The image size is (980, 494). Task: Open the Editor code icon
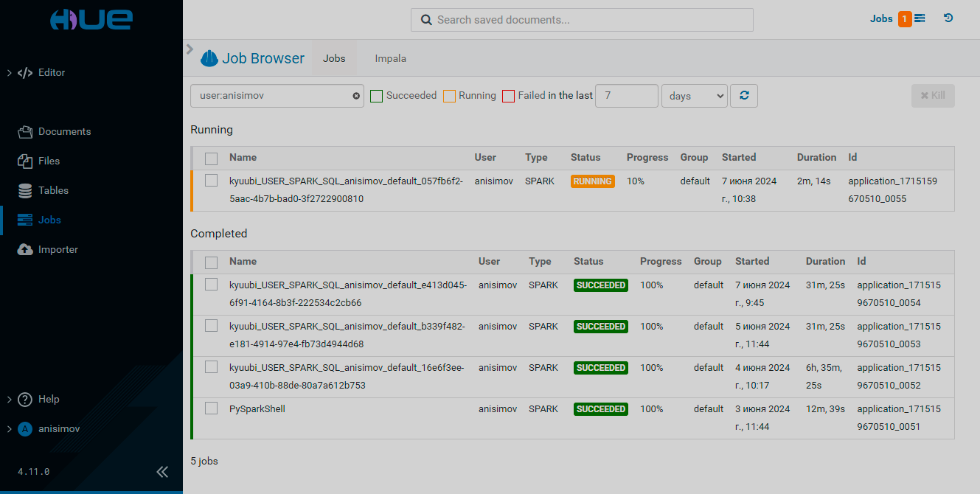[25, 73]
